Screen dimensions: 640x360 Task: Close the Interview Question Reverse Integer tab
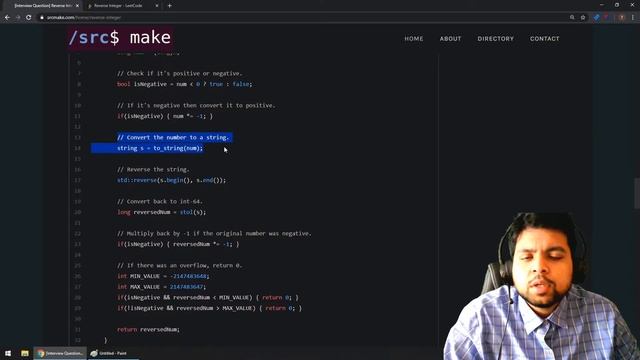pos(77,6)
